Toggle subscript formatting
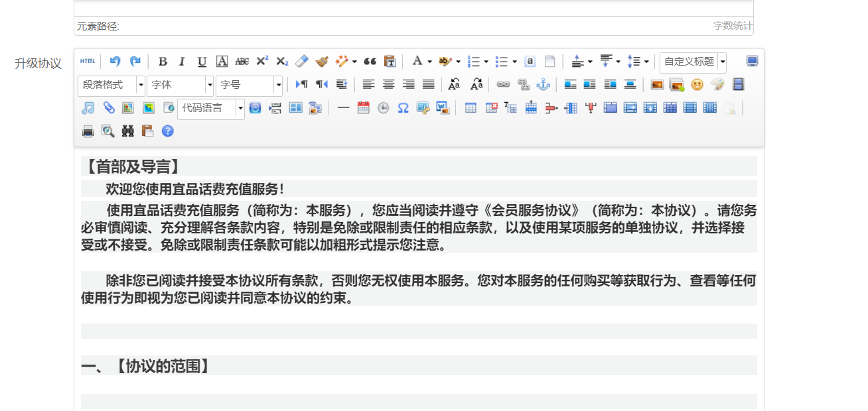868x411 pixels. pos(282,62)
